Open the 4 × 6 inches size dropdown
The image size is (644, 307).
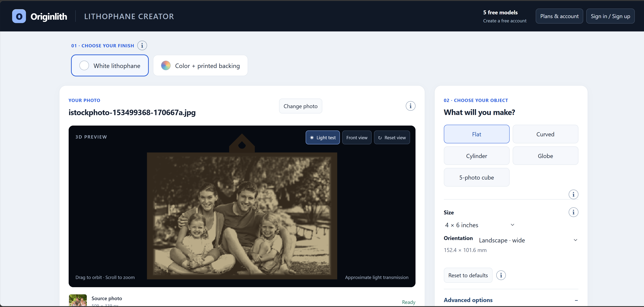tap(480, 225)
